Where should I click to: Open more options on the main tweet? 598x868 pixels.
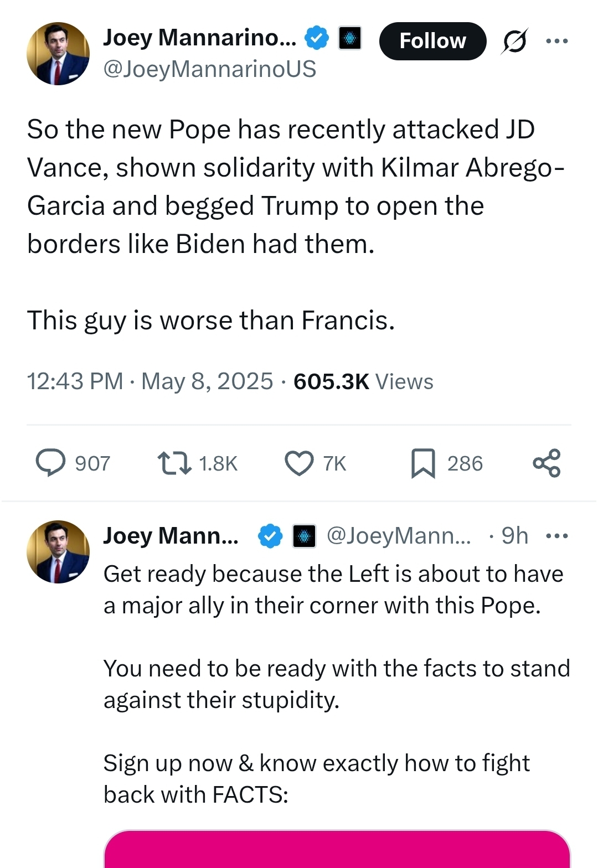tap(557, 41)
